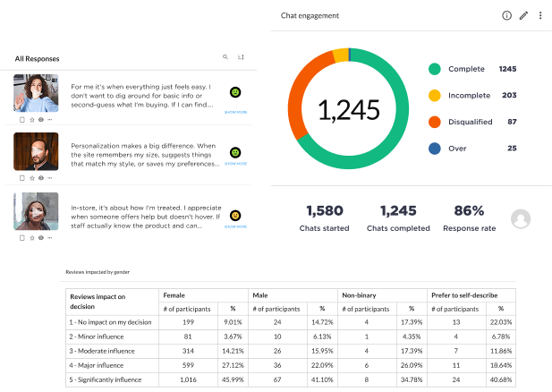Click the Chats completed label
Viewport: 552px width, 392px height.
click(x=398, y=228)
